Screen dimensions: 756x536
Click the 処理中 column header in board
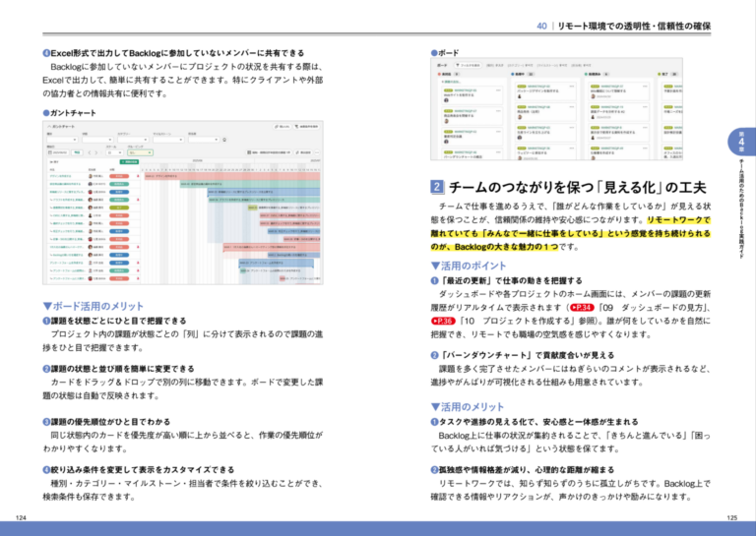tap(523, 74)
